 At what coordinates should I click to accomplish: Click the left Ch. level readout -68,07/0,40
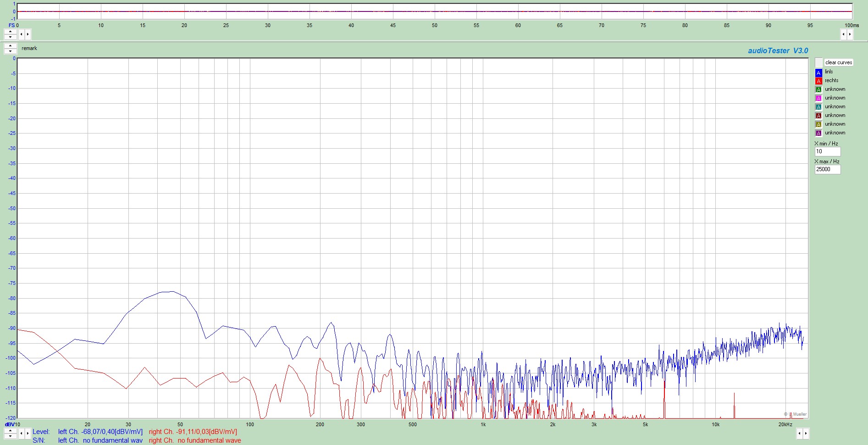(x=100, y=432)
